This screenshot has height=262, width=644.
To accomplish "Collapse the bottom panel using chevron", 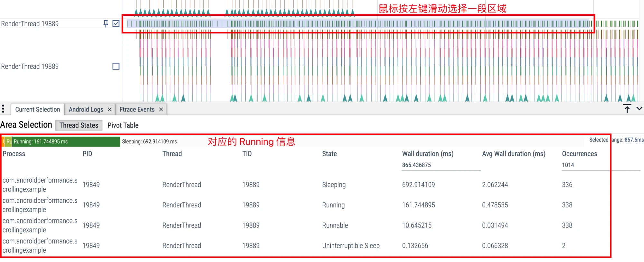I will pyautogui.click(x=639, y=109).
